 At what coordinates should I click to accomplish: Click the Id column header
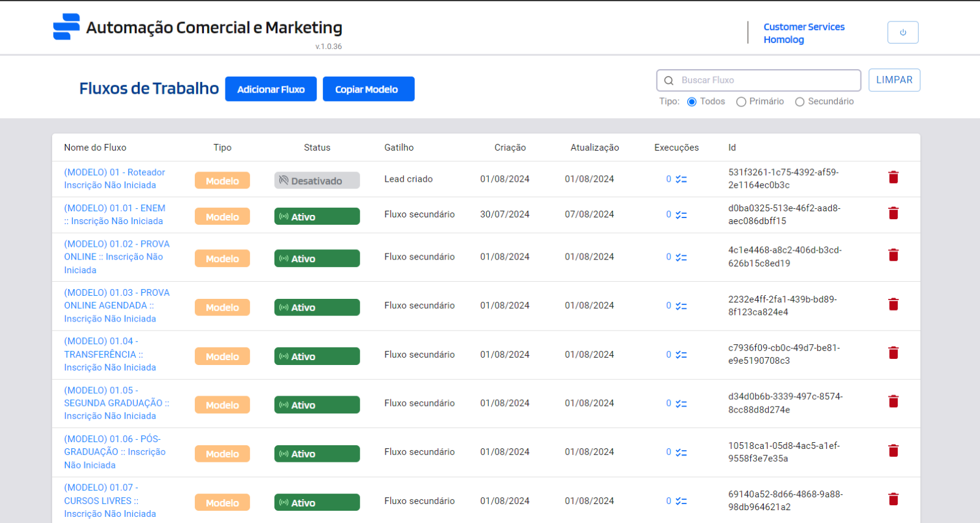click(x=732, y=148)
